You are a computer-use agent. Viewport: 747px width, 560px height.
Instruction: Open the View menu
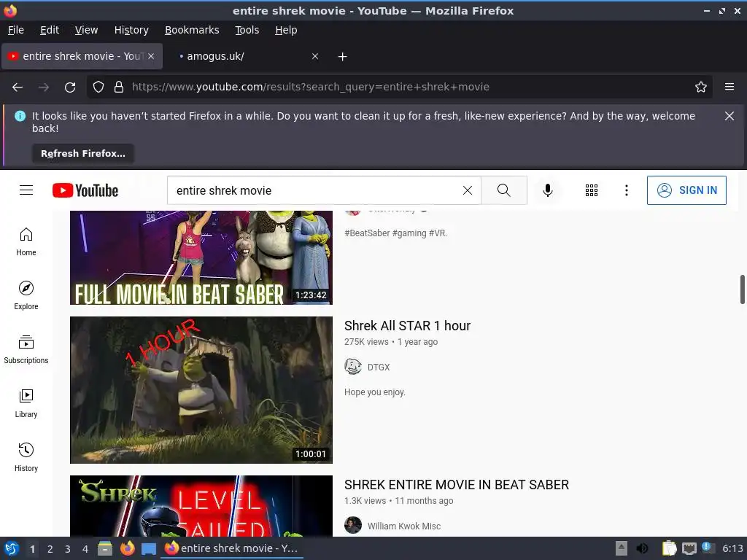click(86, 30)
